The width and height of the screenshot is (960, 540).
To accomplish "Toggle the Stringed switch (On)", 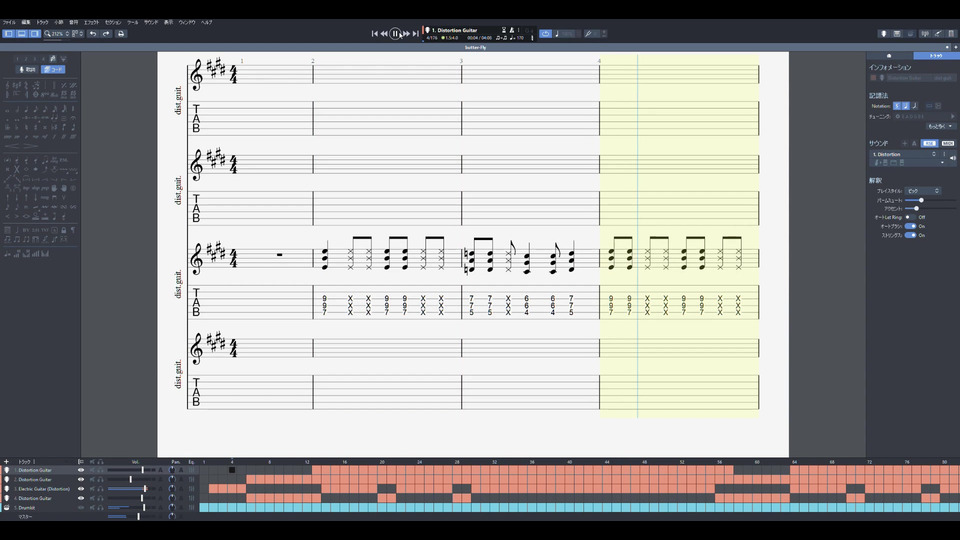I will (910, 235).
